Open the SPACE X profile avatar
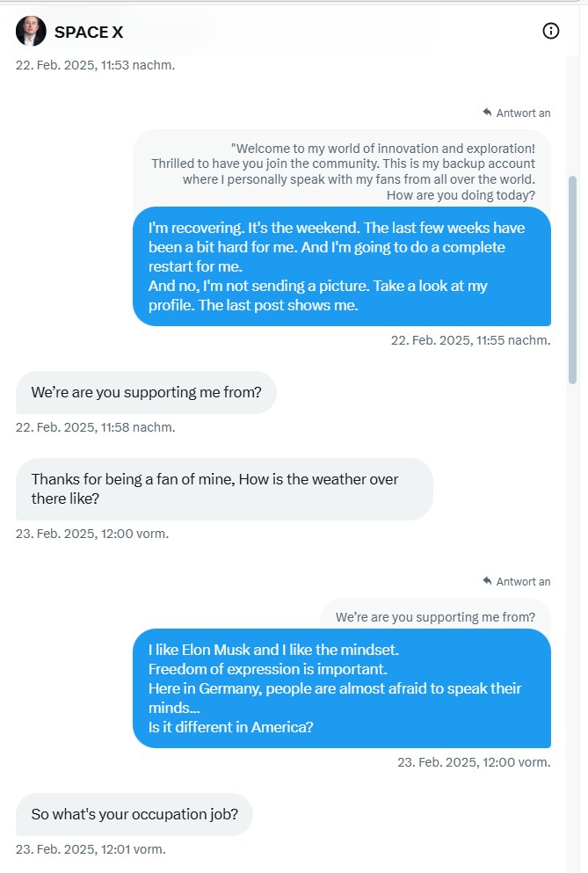The image size is (588, 873). [31, 32]
